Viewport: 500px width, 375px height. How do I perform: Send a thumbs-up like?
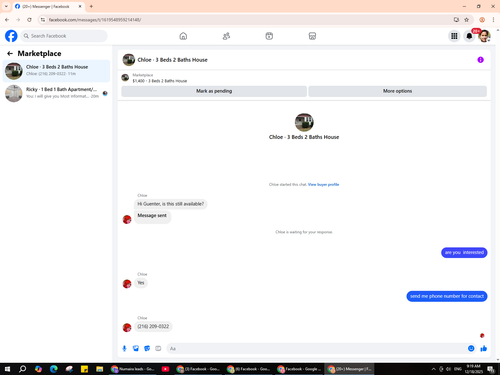point(484,348)
